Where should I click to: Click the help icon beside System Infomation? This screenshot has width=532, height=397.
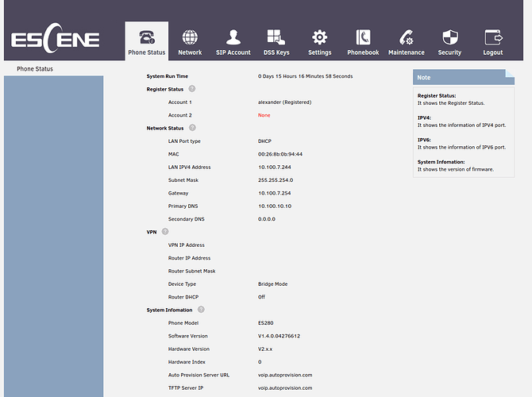201,310
